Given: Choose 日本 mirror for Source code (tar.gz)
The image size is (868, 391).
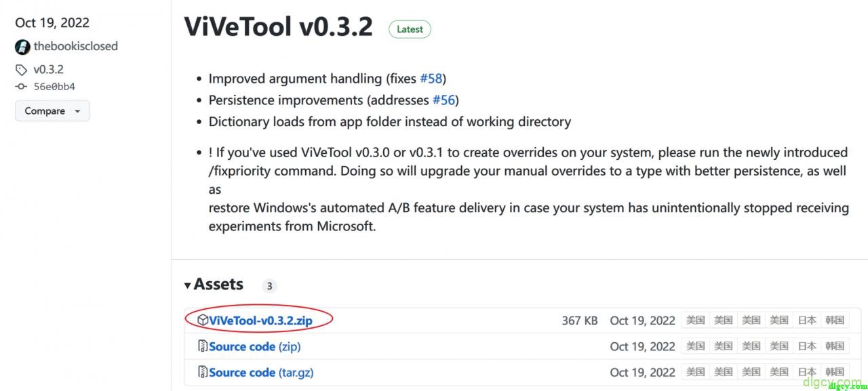Looking at the screenshot, I should [x=807, y=372].
